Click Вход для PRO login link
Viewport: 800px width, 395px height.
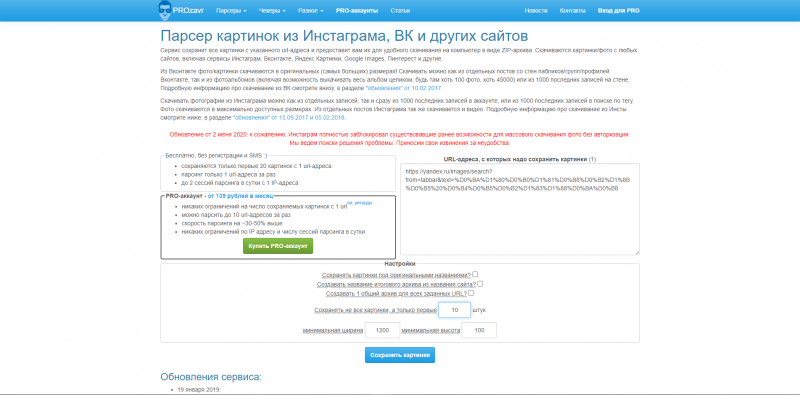[618, 11]
